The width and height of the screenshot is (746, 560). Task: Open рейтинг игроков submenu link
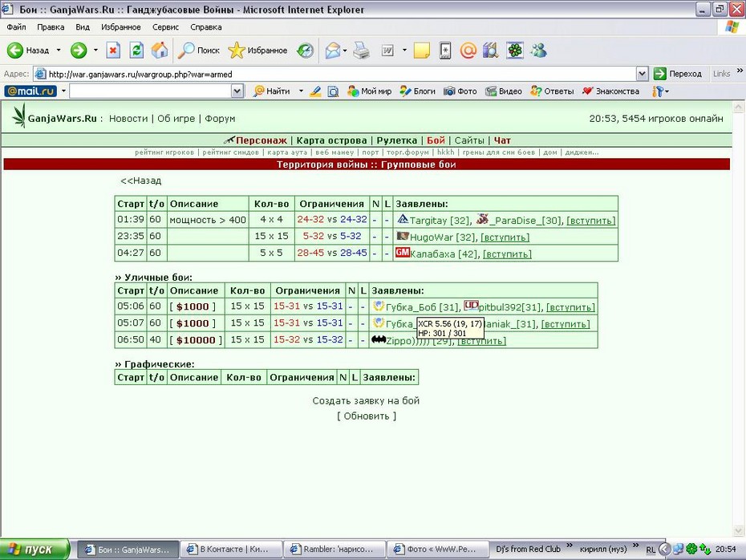pyautogui.click(x=164, y=152)
